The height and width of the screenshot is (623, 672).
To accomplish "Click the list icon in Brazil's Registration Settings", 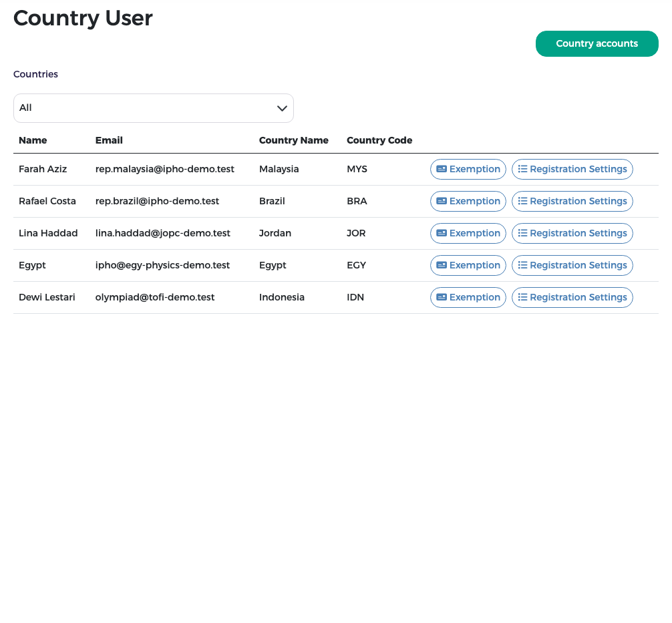I will pos(522,202).
